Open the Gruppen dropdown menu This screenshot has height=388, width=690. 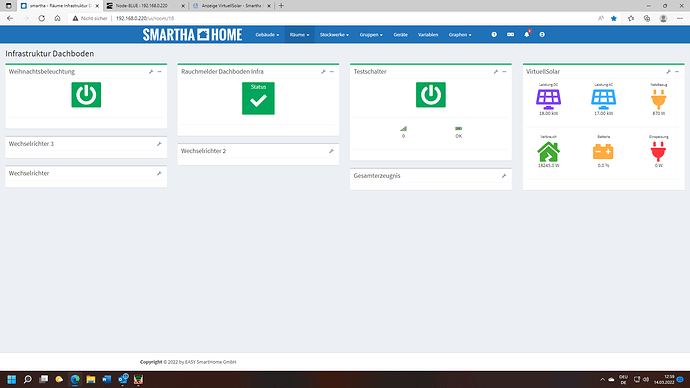[x=371, y=35]
